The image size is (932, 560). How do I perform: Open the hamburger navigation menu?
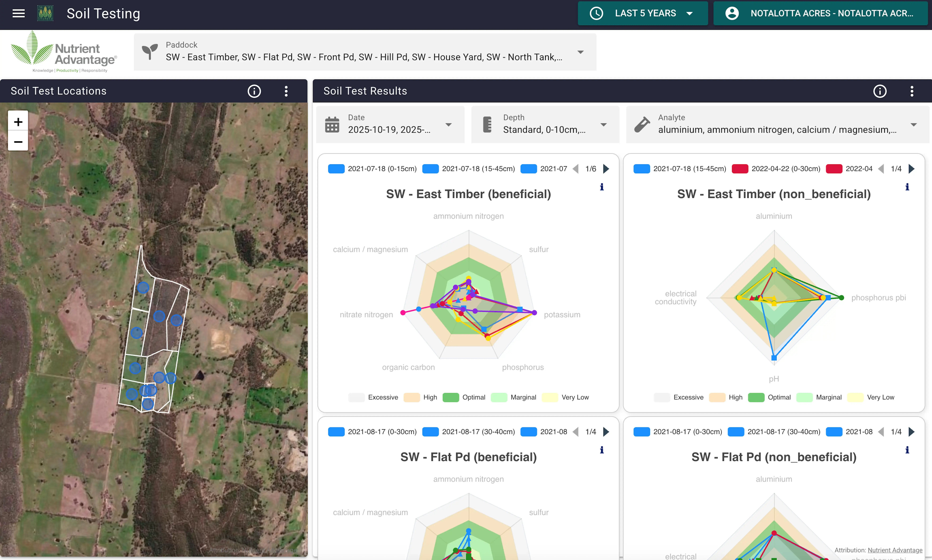pyautogui.click(x=19, y=14)
